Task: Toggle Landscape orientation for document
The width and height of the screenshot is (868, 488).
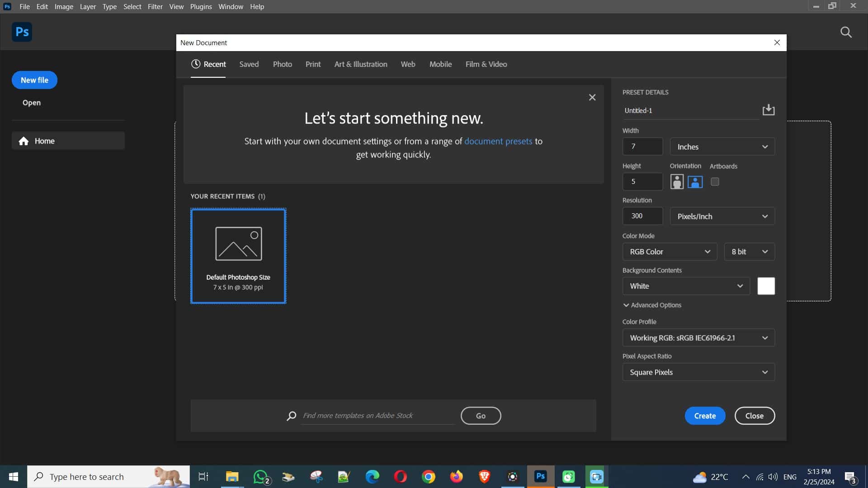Action: point(695,181)
